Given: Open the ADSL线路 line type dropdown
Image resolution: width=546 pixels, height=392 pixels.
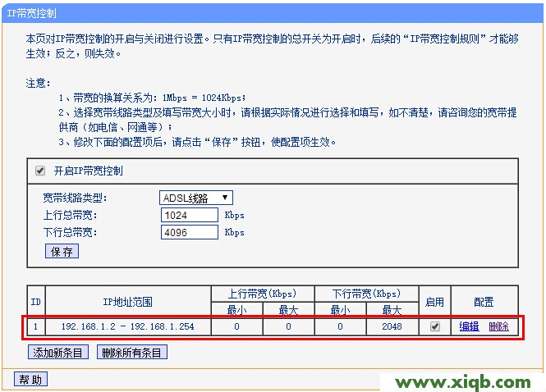Looking at the screenshot, I should coord(196,198).
